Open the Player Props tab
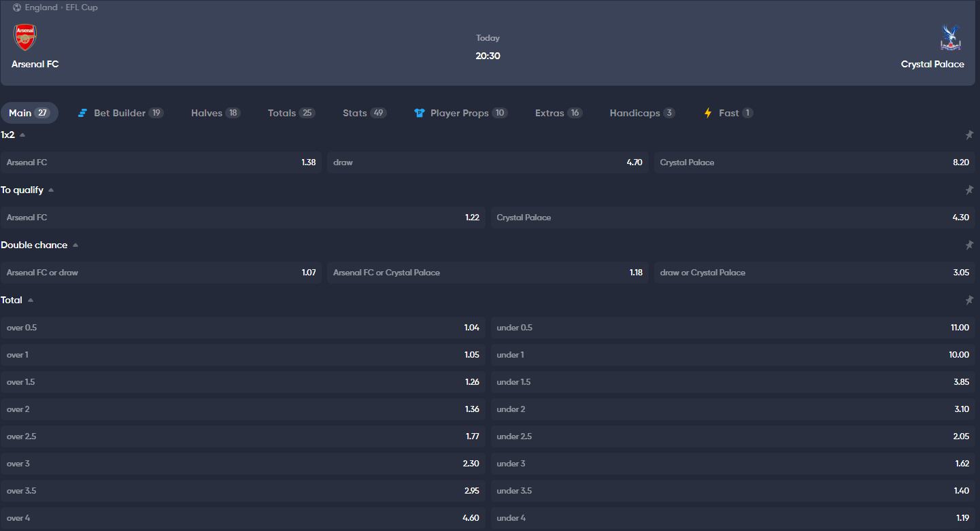Viewport: 980px width, 531px height. pos(460,113)
